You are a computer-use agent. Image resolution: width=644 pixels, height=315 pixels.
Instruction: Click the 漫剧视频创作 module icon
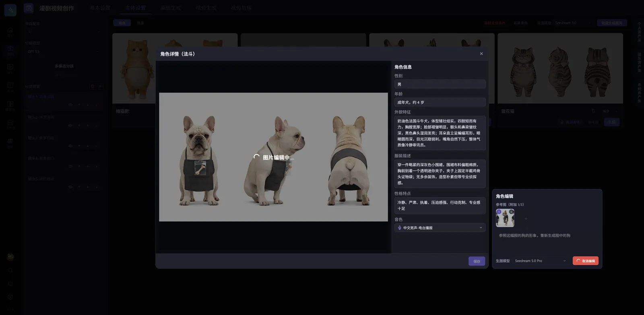coord(29,8)
